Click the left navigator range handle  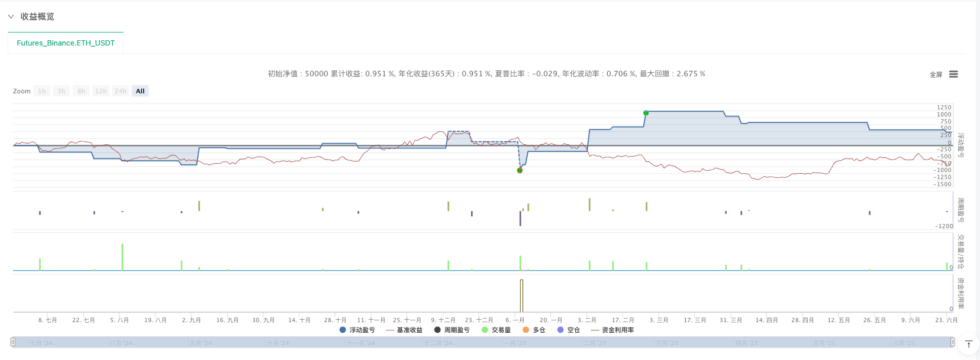coord(13,342)
